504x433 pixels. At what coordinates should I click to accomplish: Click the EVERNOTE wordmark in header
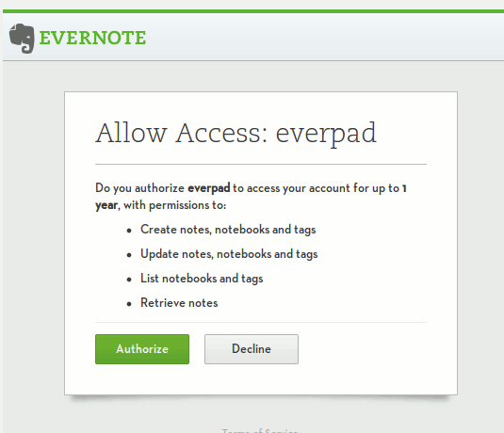coord(92,38)
